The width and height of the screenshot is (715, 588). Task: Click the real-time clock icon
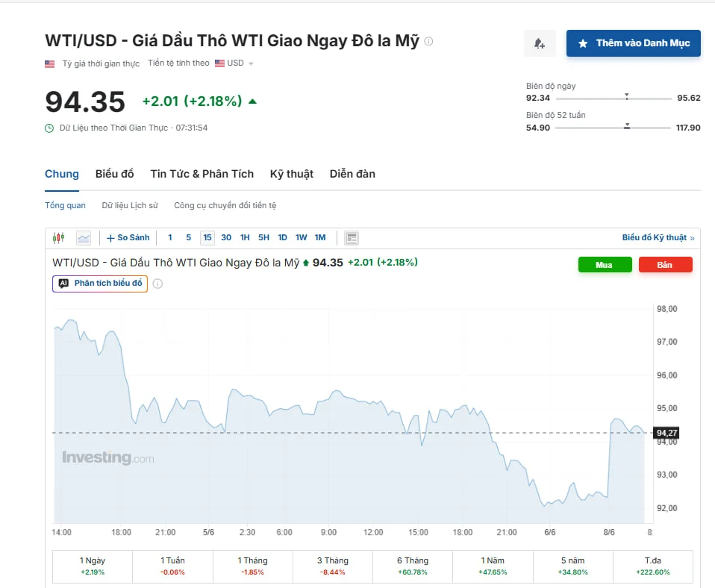click(49, 128)
